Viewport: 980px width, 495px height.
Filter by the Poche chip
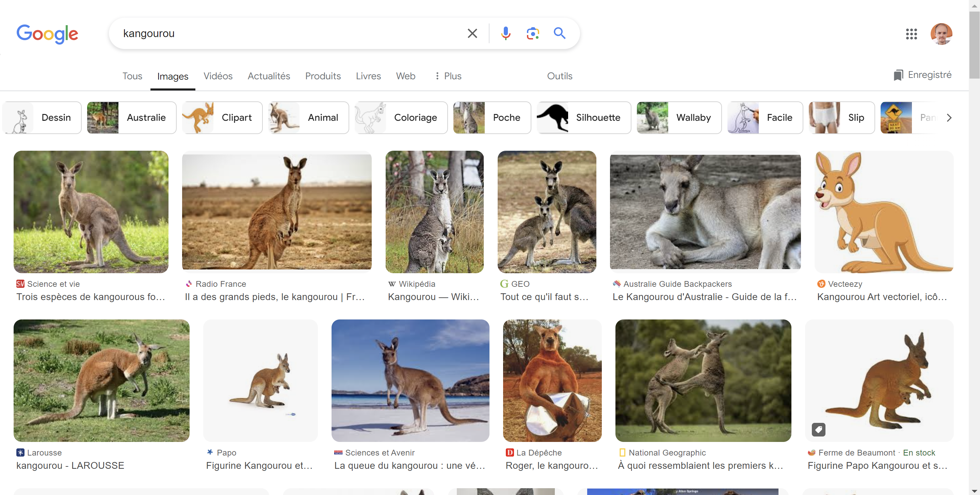click(x=492, y=117)
